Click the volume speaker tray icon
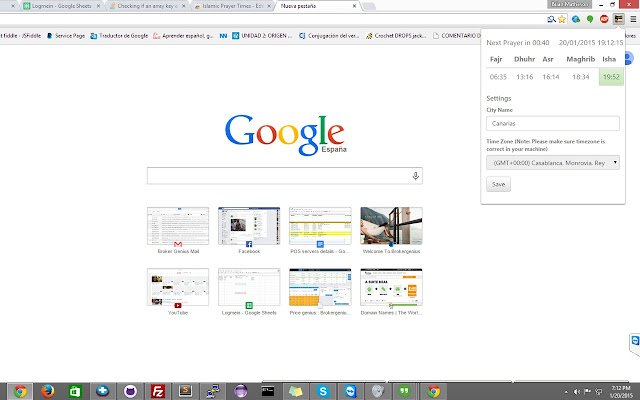 click(577, 392)
